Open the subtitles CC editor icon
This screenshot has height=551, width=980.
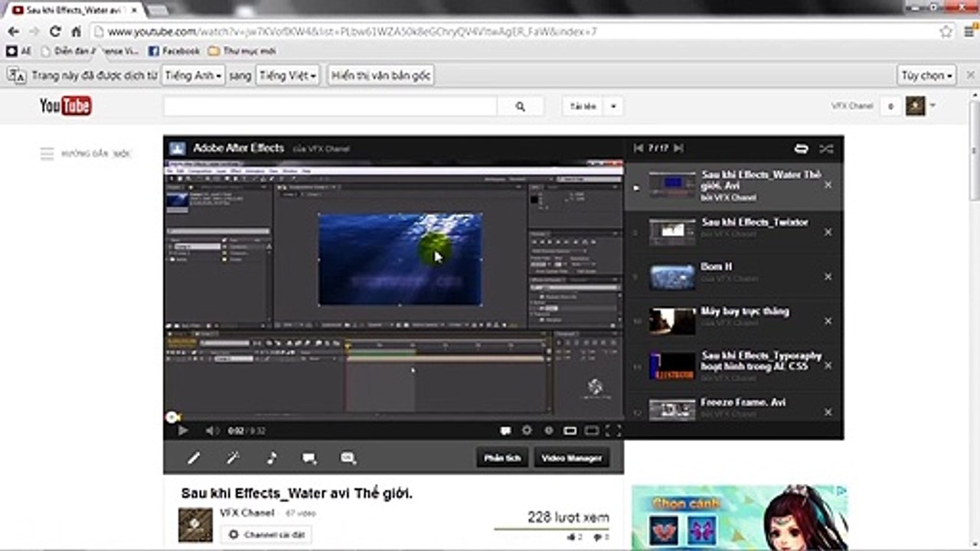pos(348,458)
